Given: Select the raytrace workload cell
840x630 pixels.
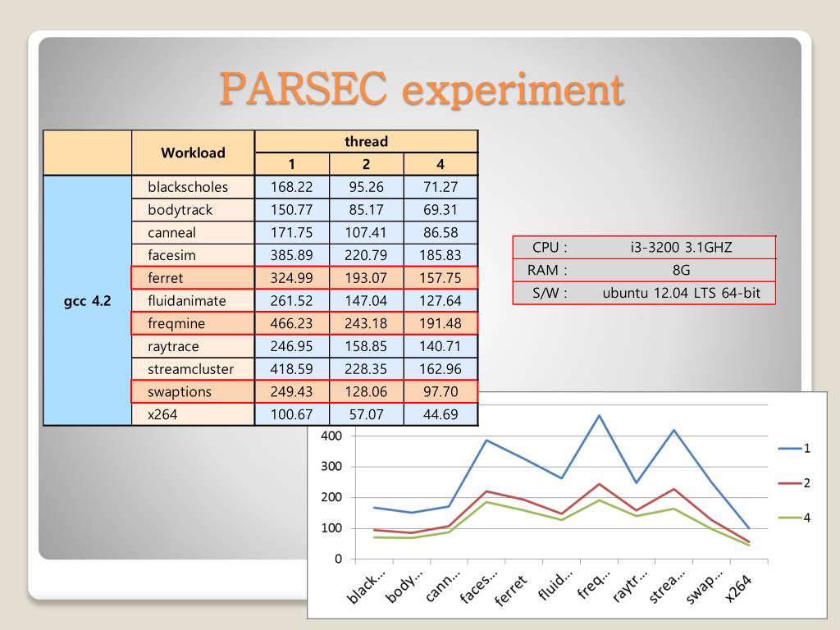Looking at the screenshot, I should coord(193,346).
